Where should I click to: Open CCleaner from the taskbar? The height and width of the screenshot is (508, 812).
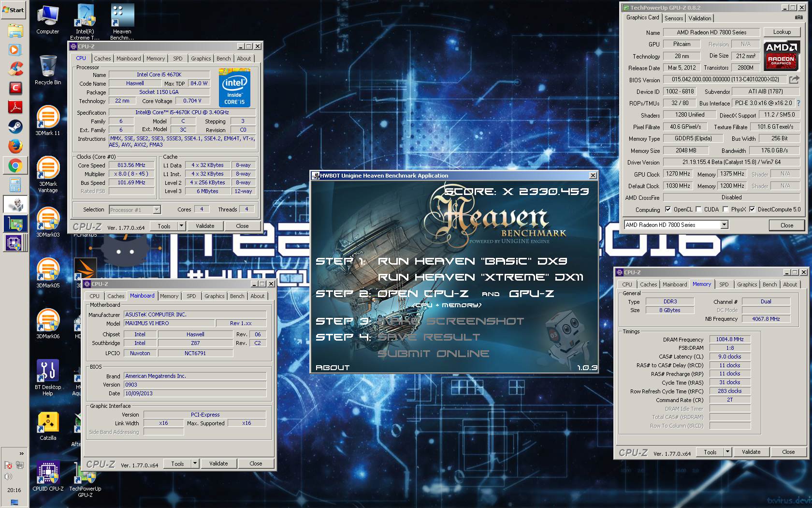click(15, 69)
